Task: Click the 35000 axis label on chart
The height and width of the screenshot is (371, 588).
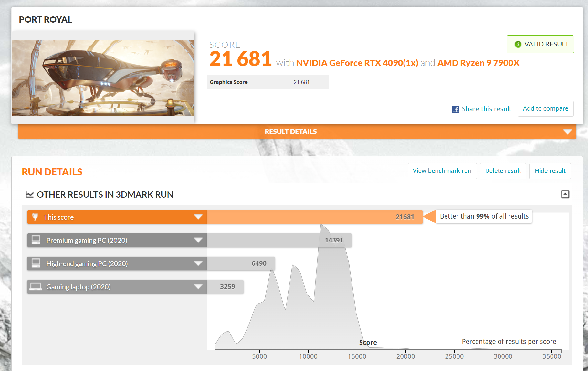Action: click(551, 356)
